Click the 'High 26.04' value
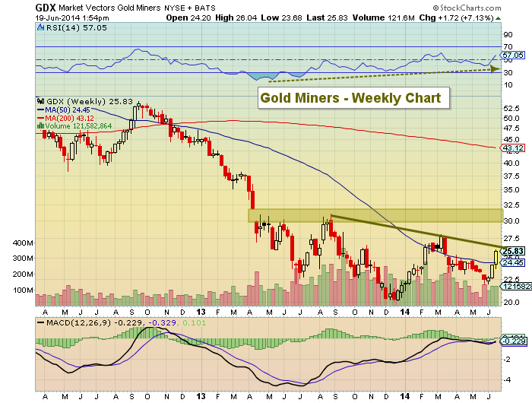The width and height of the screenshot is (532, 403). coord(236,17)
